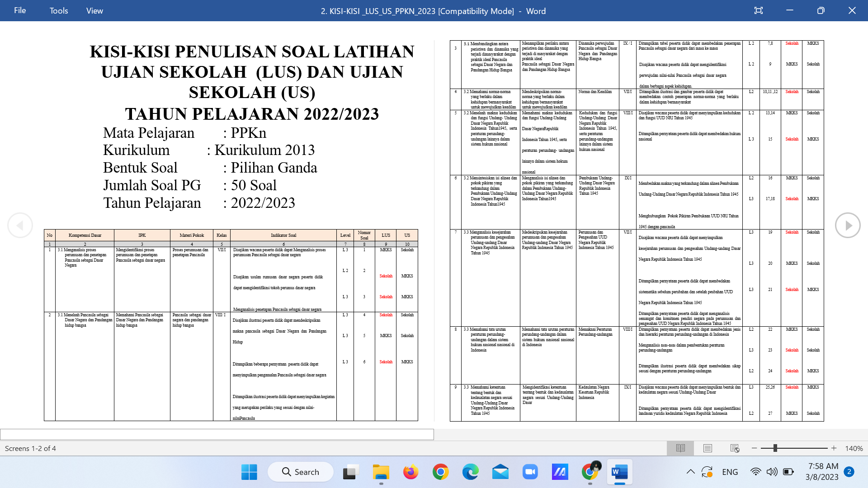This screenshot has height=488, width=868.
Task: Click the 'LUS' column header
Action: (386, 235)
